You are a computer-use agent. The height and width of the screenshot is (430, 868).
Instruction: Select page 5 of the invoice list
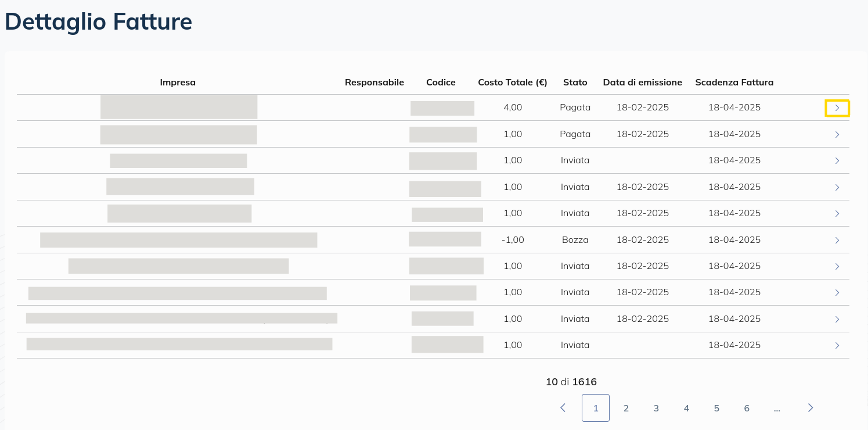coord(716,408)
